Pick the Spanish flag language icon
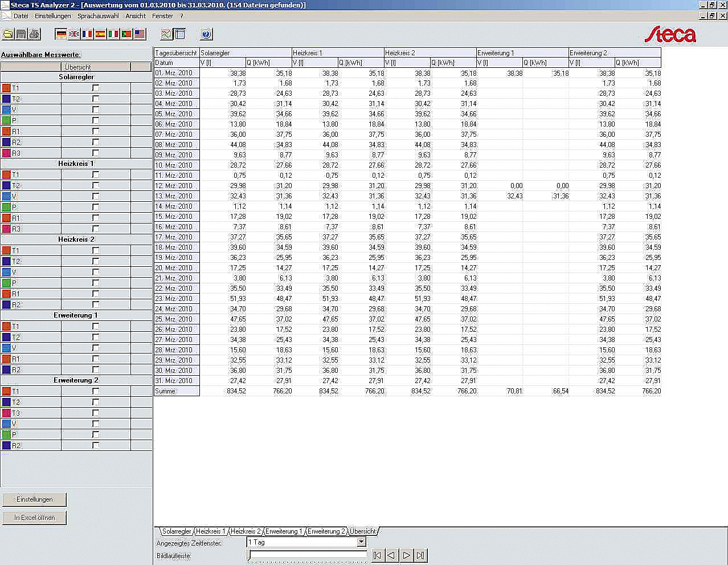The height and width of the screenshot is (565, 728). 100,34
